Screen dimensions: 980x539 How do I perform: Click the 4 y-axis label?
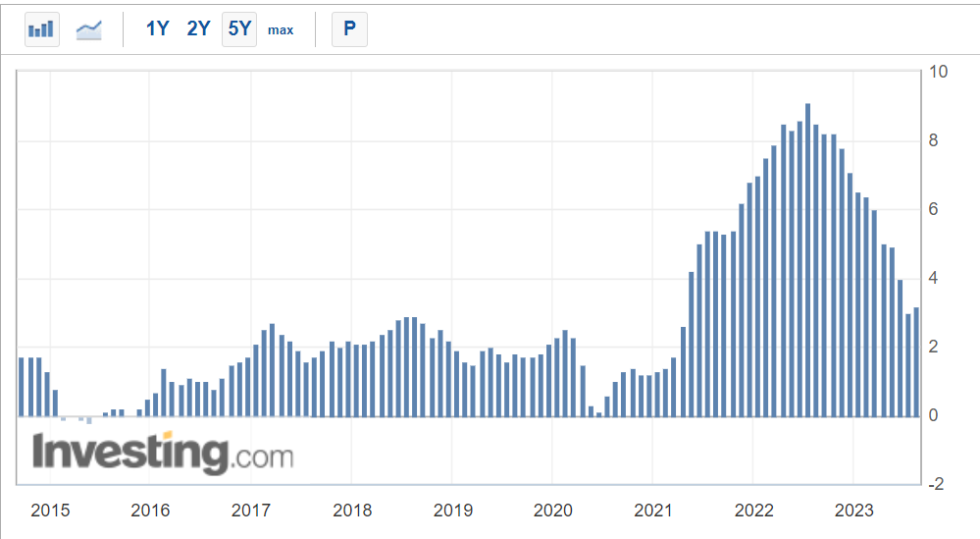tap(933, 278)
